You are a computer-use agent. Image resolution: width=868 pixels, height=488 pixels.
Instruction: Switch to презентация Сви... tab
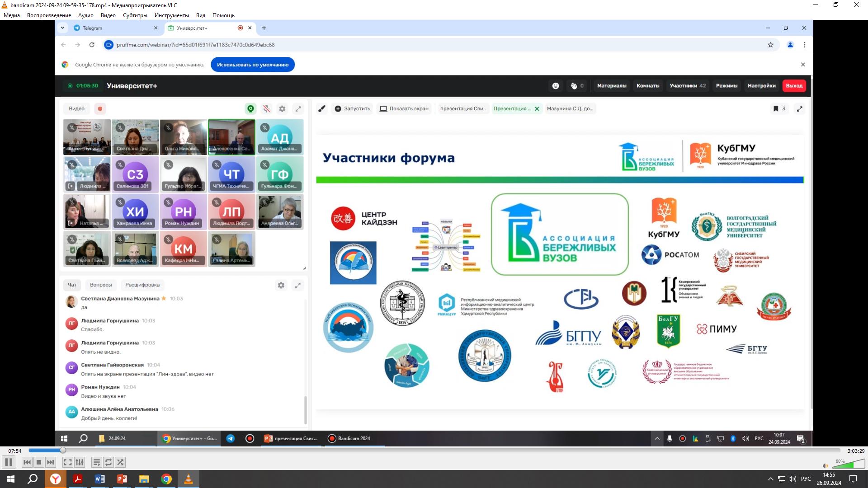pyautogui.click(x=463, y=108)
